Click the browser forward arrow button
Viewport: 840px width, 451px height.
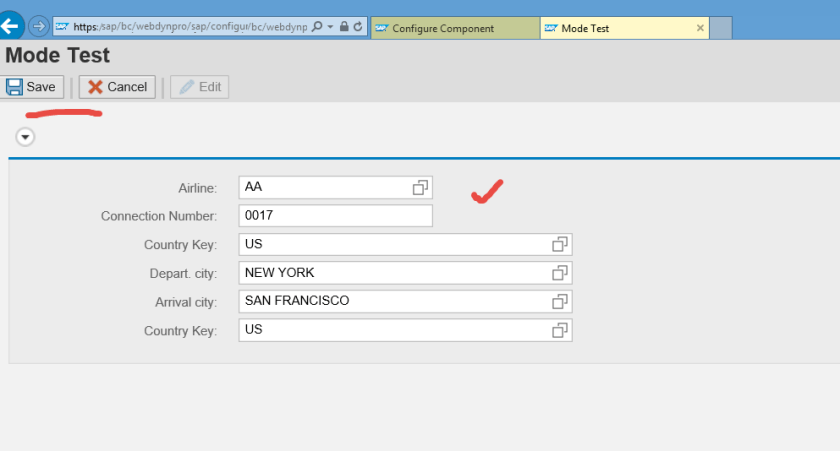(x=38, y=26)
